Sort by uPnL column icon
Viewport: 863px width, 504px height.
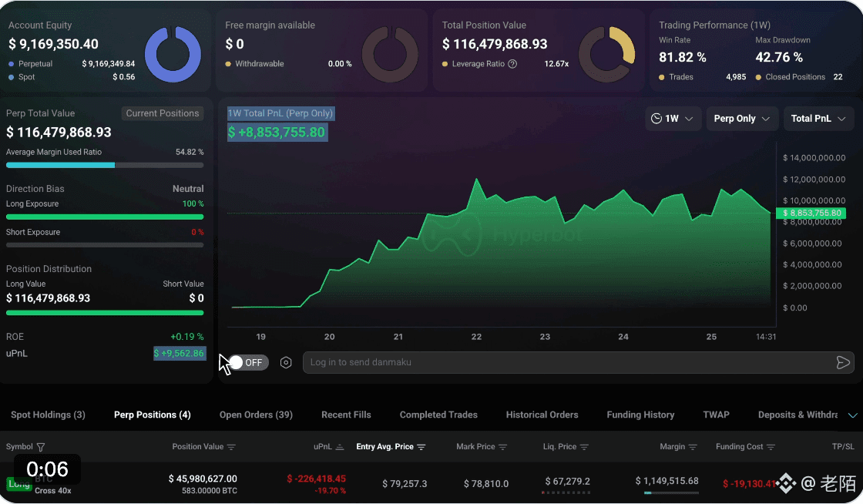pos(340,447)
